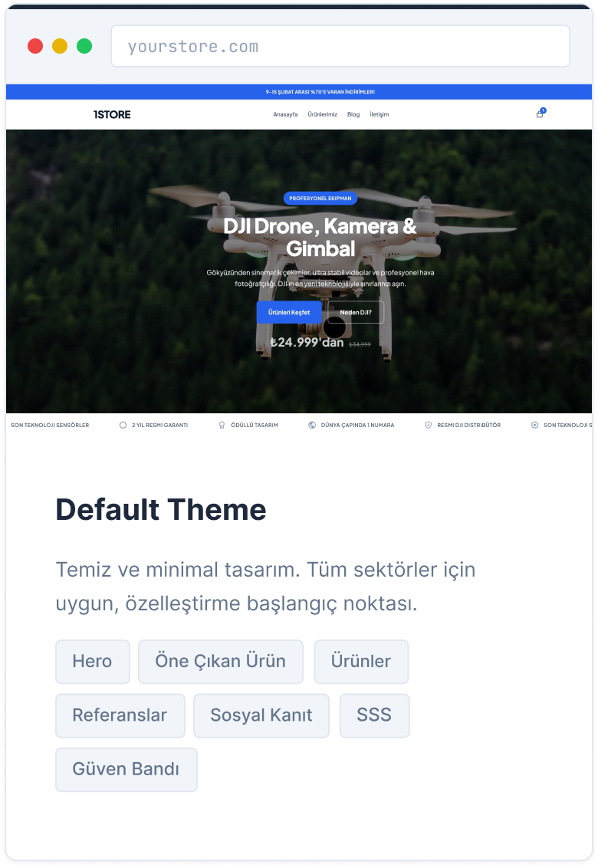Open the İletişim menu item
Image resolution: width=598 pixels, height=868 pixels.
tap(379, 114)
